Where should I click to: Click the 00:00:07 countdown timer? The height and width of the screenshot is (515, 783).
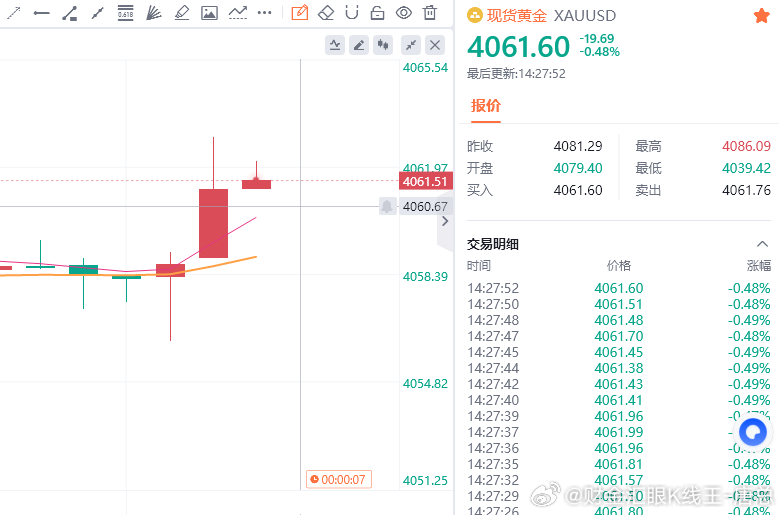[339, 480]
